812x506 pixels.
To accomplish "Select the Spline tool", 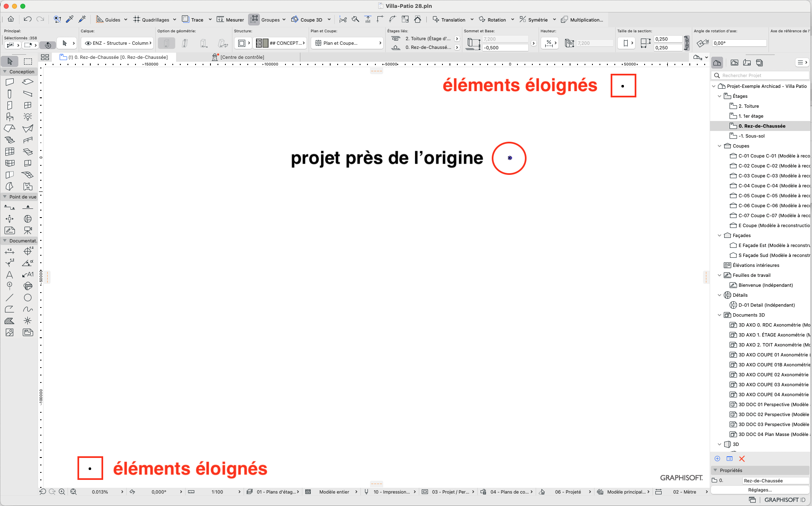I will click(28, 309).
